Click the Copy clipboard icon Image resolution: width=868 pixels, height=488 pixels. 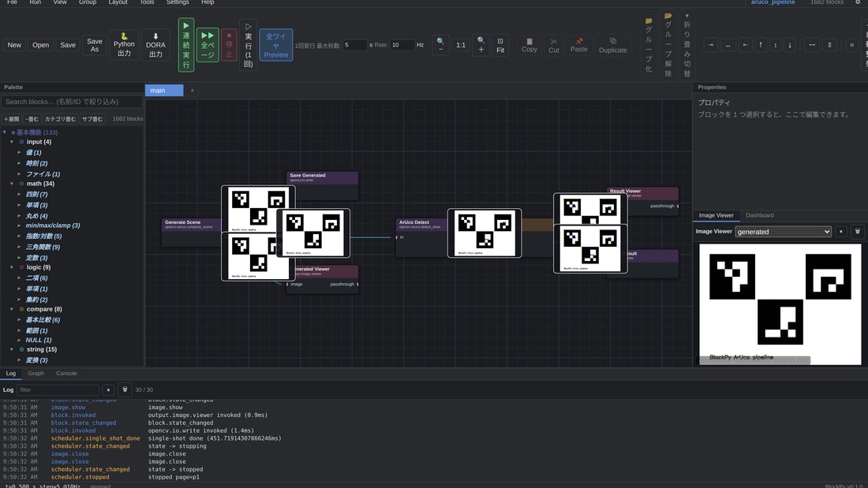tap(529, 46)
